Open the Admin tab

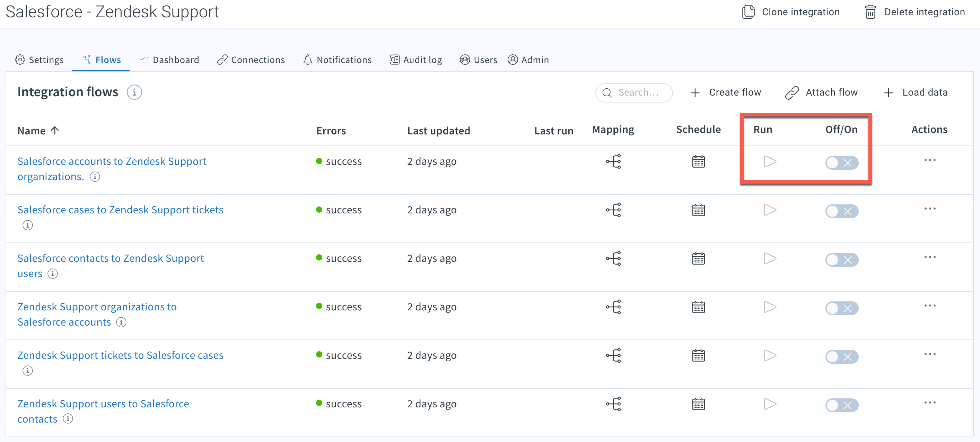click(x=528, y=60)
